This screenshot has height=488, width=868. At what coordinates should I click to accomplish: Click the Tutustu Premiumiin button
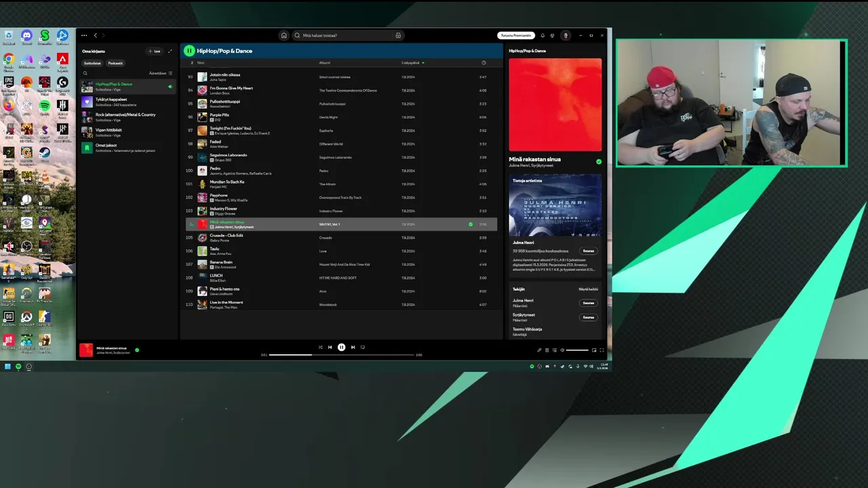click(516, 35)
